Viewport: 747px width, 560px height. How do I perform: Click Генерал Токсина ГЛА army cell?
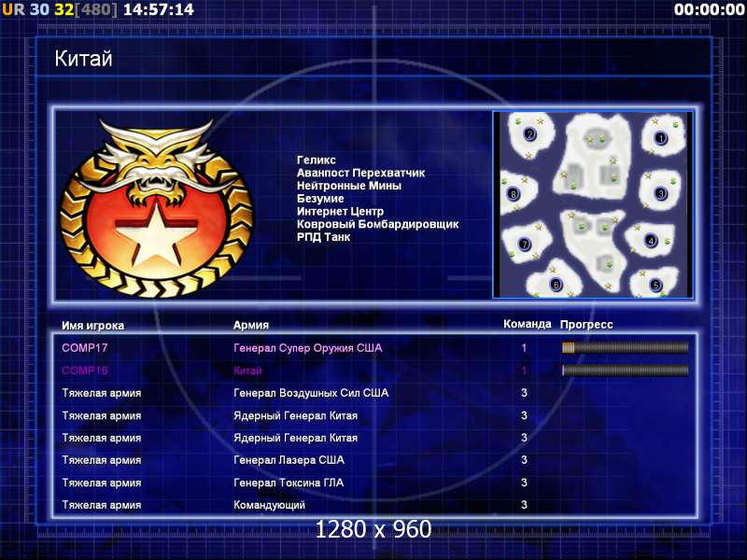(289, 483)
